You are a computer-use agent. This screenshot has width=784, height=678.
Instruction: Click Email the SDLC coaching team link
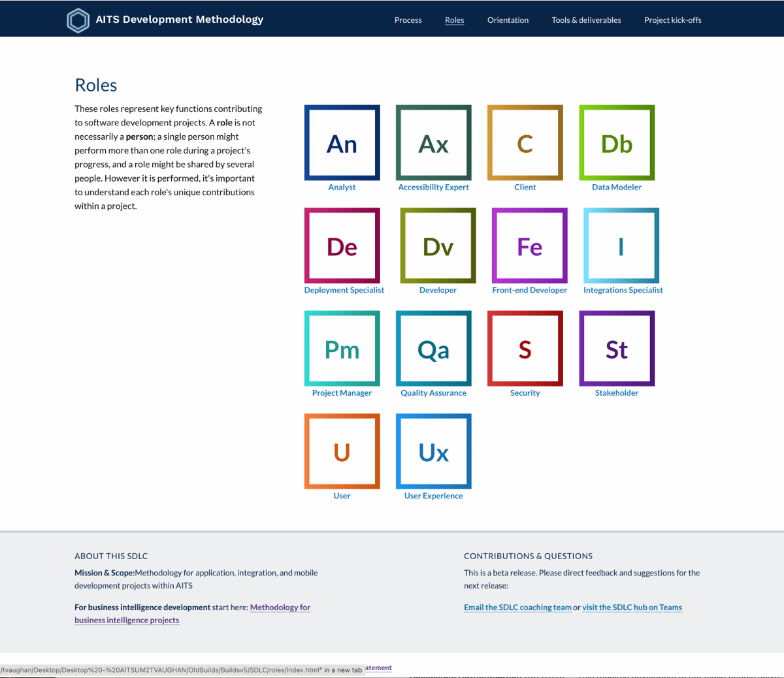517,607
